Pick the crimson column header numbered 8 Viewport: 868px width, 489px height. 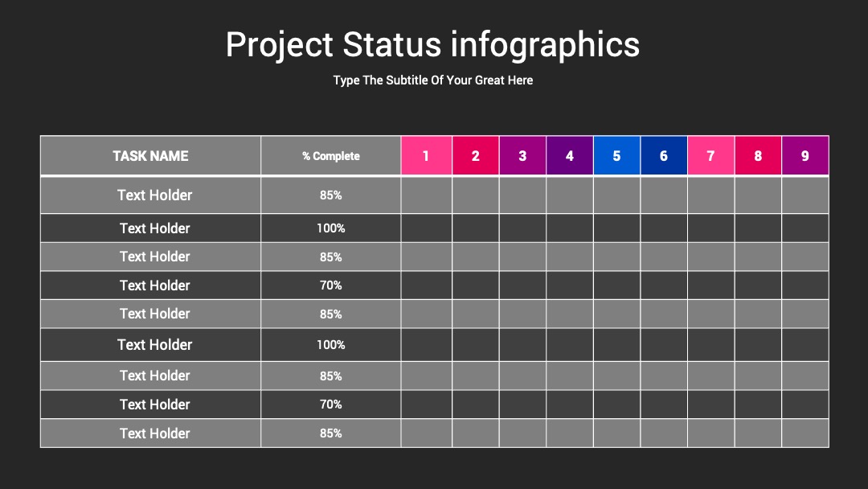pyautogui.click(x=758, y=155)
